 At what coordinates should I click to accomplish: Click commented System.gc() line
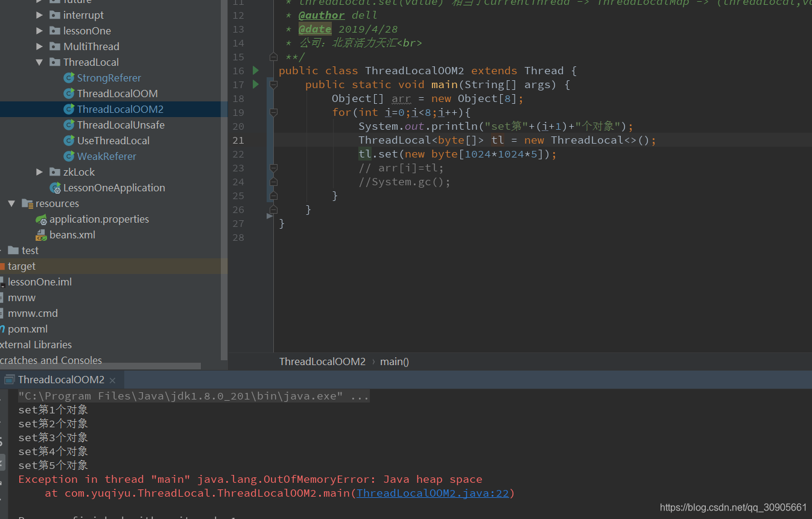click(404, 182)
